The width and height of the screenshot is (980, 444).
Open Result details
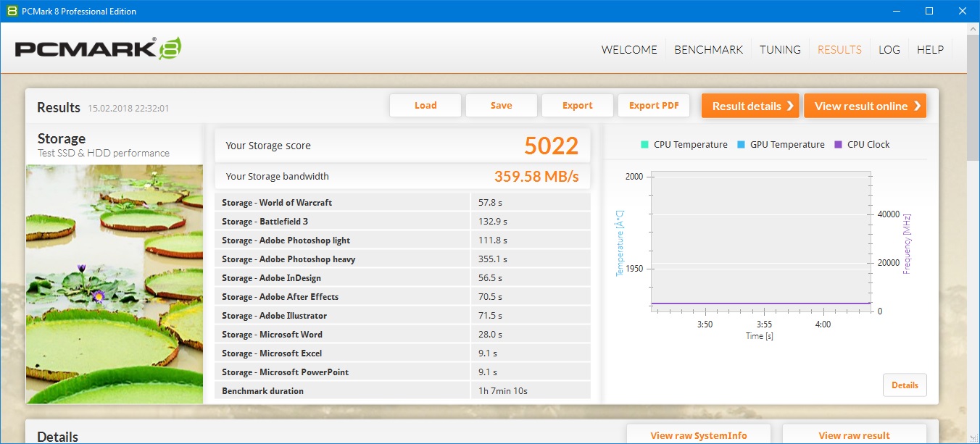(750, 106)
